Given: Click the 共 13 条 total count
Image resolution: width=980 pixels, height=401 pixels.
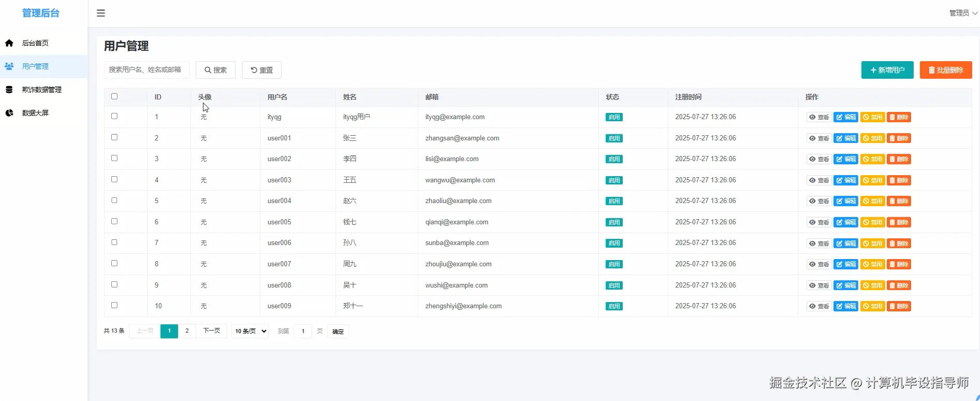Looking at the screenshot, I should coord(114,331).
